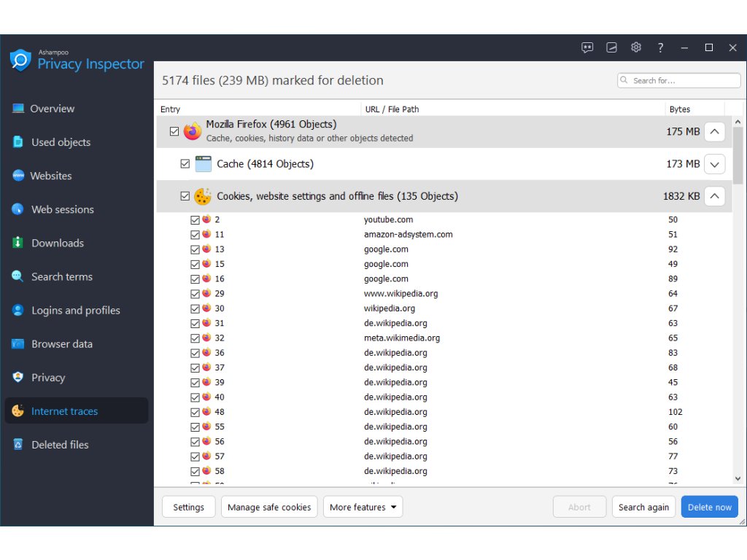Viewport: 747px width, 560px height.
Task: Click the Search for input field
Action: pyautogui.click(x=683, y=80)
